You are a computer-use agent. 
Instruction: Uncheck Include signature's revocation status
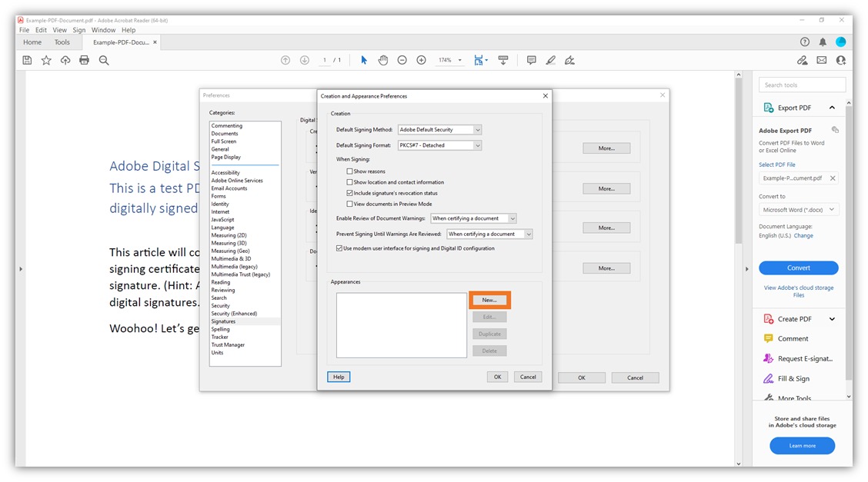point(349,193)
